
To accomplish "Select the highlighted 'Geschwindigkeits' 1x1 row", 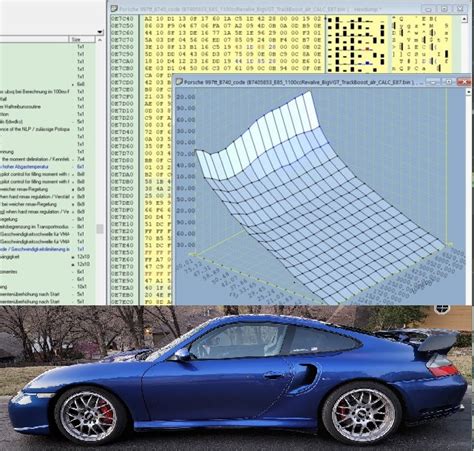I will click(43, 249).
